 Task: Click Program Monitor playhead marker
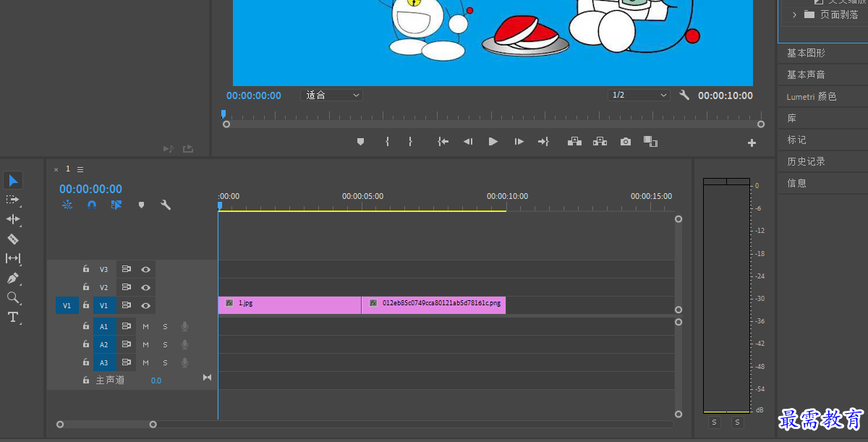click(x=224, y=114)
